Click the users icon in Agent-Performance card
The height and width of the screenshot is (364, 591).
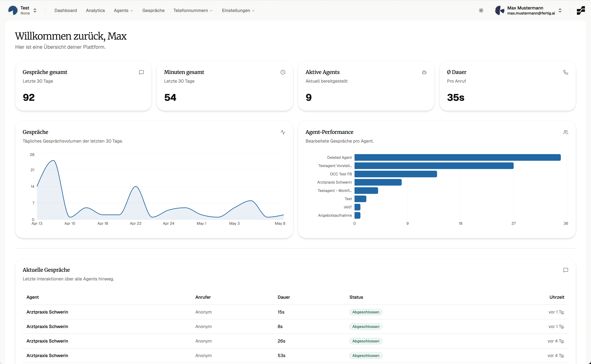[566, 132]
